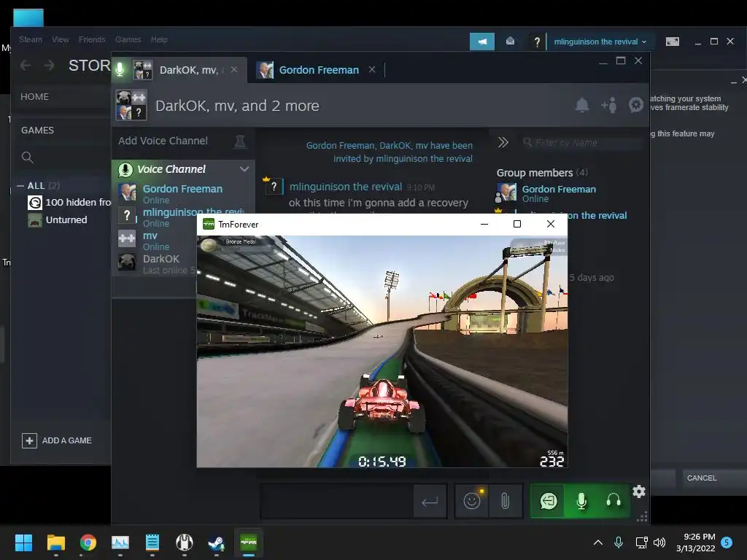Open the Windows Start menu
Screen dimensions: 747x560
(x=23, y=542)
